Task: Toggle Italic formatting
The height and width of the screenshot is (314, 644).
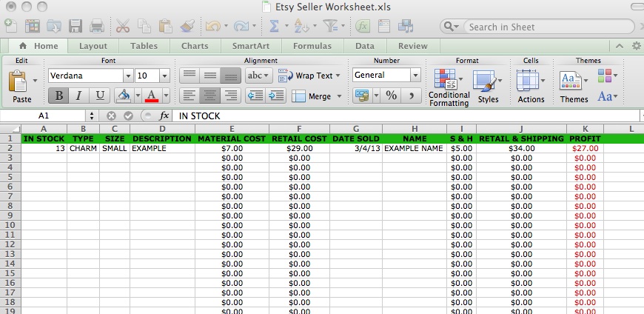Action: (x=79, y=96)
